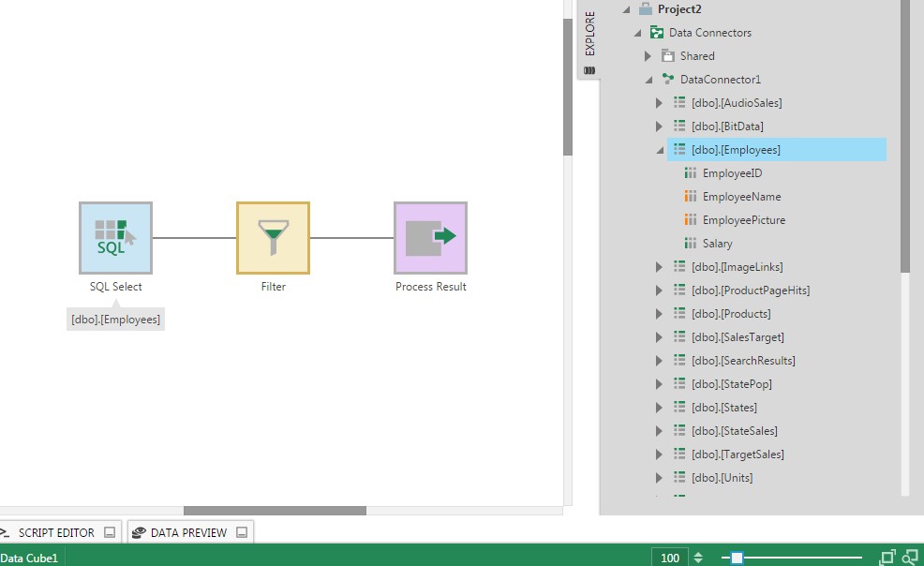
Task: Click the Explore panel label
Action: 589,30
